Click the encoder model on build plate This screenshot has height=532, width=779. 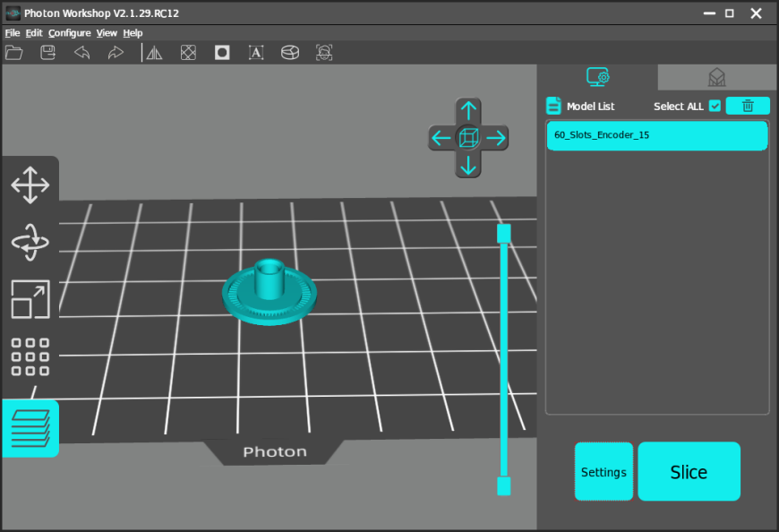270,293
